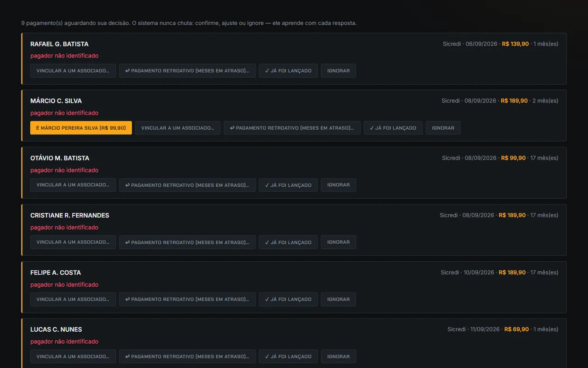Choose retroactive payment for Otávio M. Batista

coord(187,185)
